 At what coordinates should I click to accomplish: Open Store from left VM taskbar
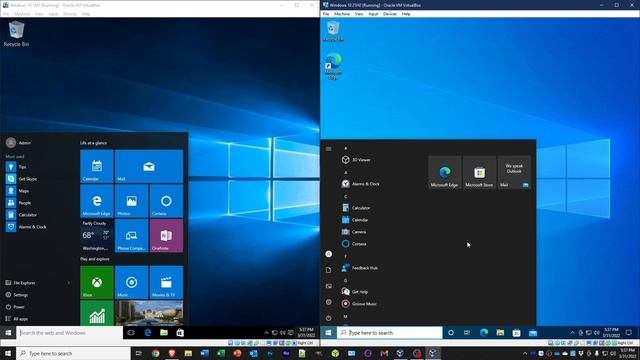pos(180,333)
